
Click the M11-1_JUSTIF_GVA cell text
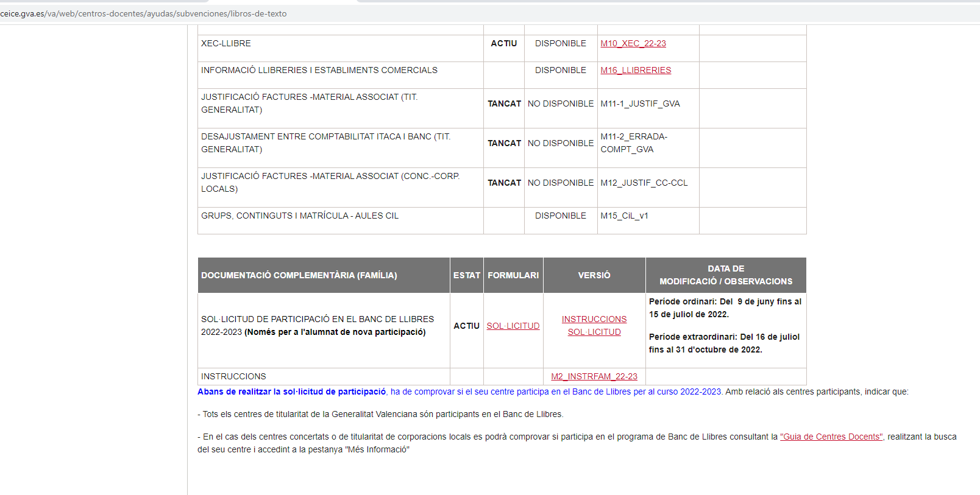(x=640, y=104)
